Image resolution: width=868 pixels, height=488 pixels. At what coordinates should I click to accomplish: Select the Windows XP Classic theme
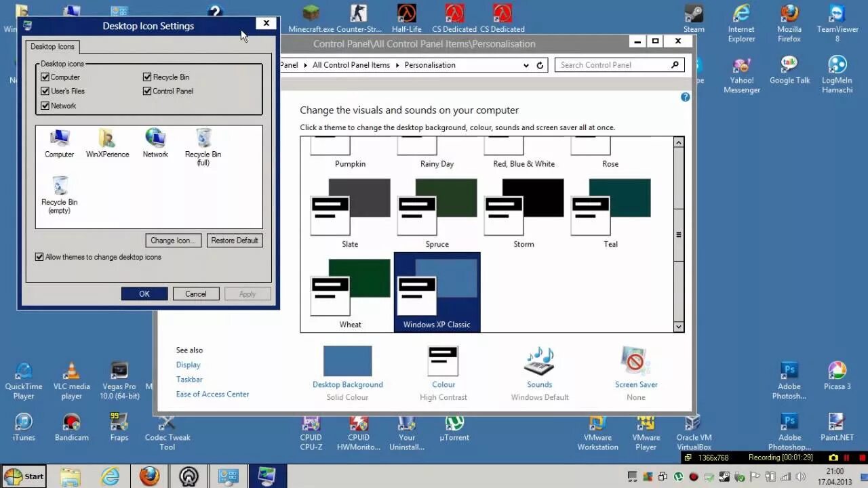[437, 292]
